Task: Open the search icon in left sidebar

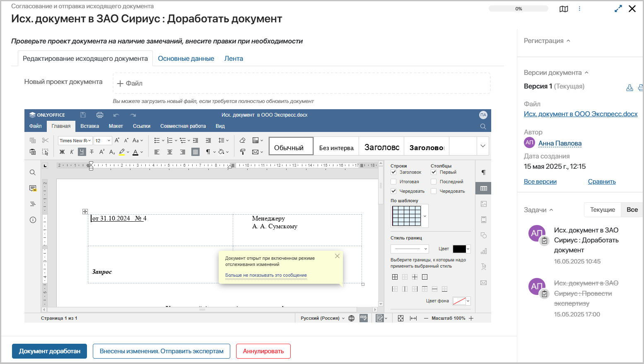Action: (33, 172)
